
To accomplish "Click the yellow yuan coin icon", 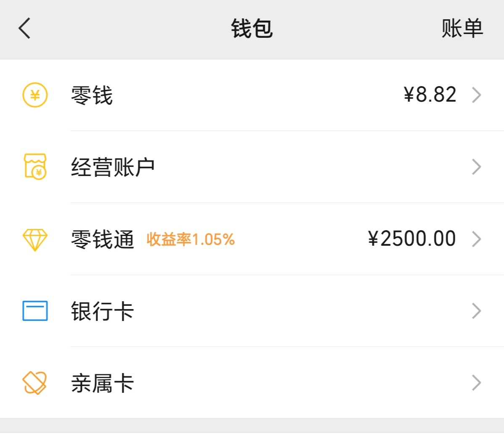I will [35, 95].
